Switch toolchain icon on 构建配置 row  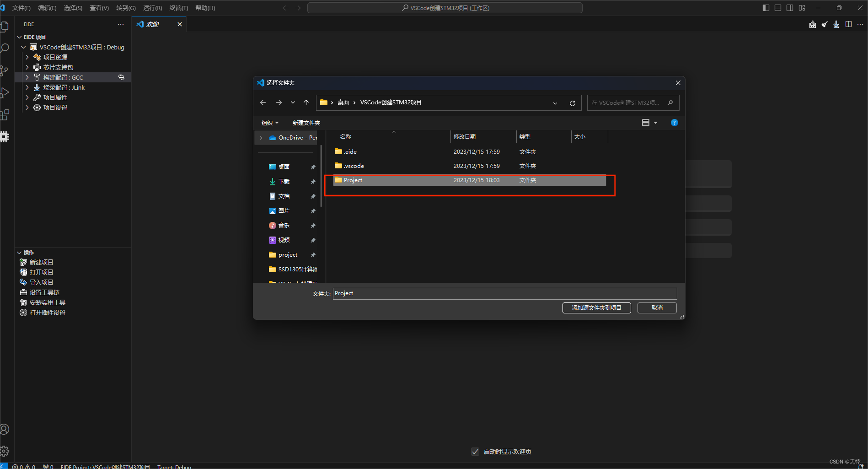(x=121, y=77)
